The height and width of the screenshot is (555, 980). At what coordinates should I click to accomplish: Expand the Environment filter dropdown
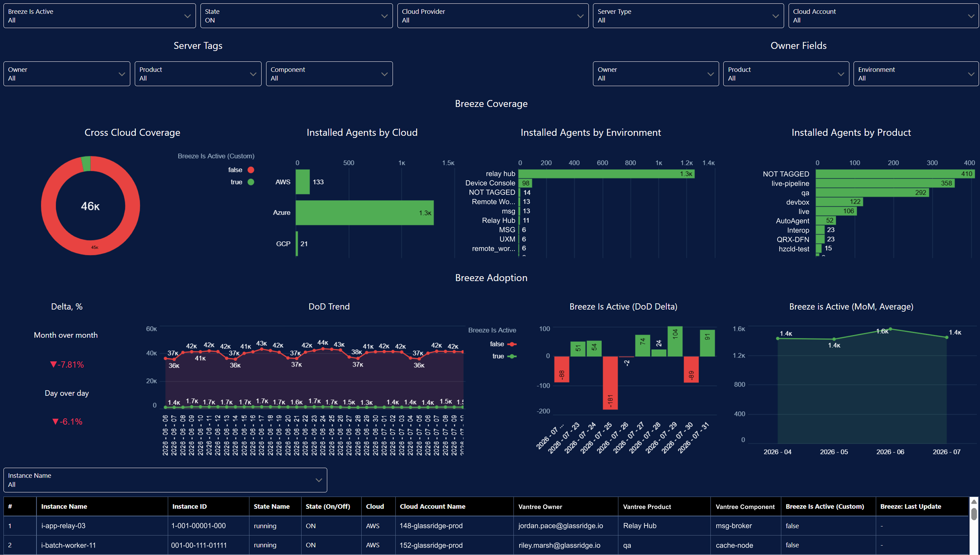pyautogui.click(x=916, y=74)
